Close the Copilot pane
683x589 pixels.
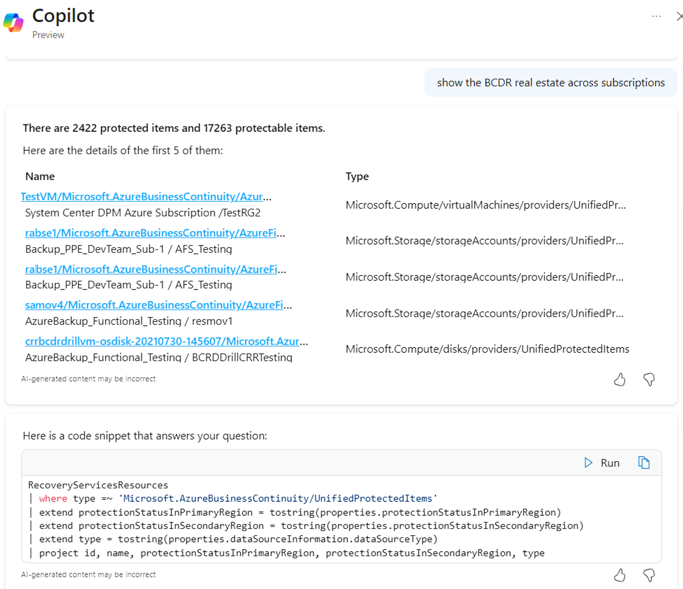click(x=680, y=16)
